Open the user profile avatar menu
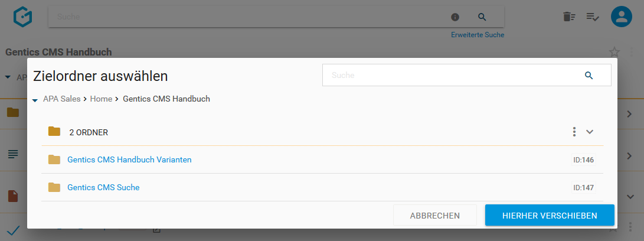 (622, 17)
